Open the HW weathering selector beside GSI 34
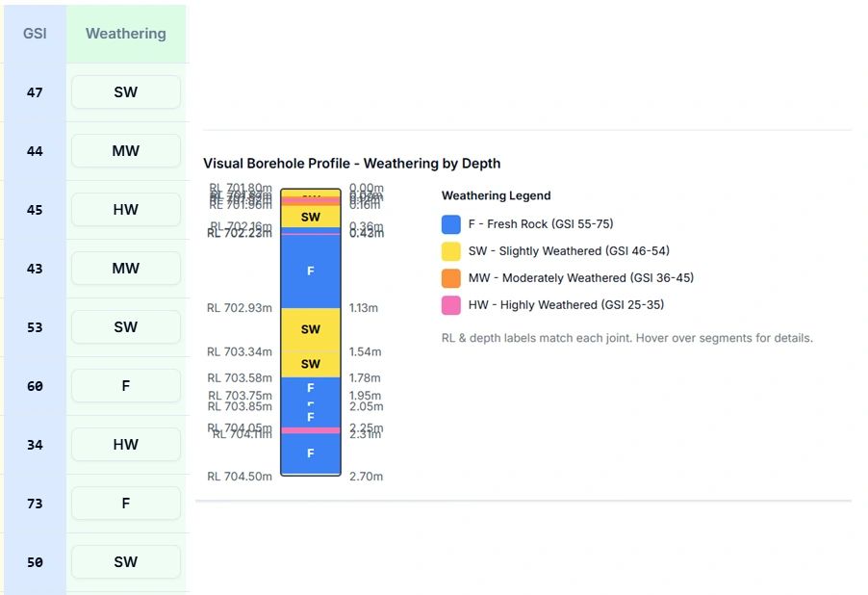Viewport: 868px width, 595px height. [x=126, y=445]
